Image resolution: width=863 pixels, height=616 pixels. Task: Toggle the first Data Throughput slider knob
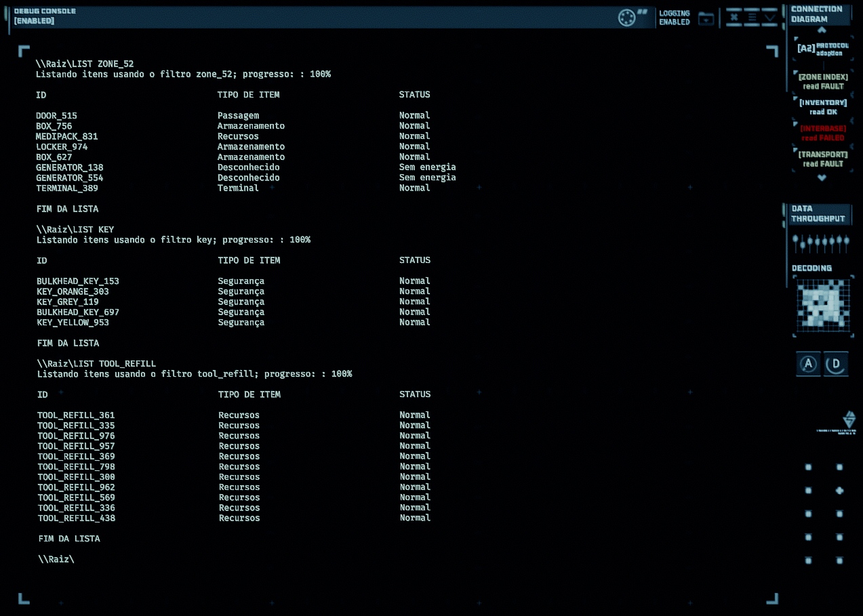point(796,239)
